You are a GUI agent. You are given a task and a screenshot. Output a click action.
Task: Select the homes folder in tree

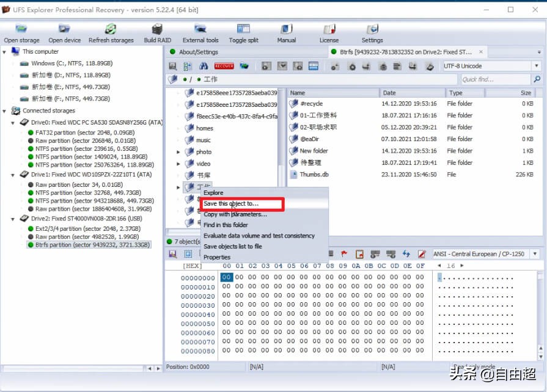199,129
